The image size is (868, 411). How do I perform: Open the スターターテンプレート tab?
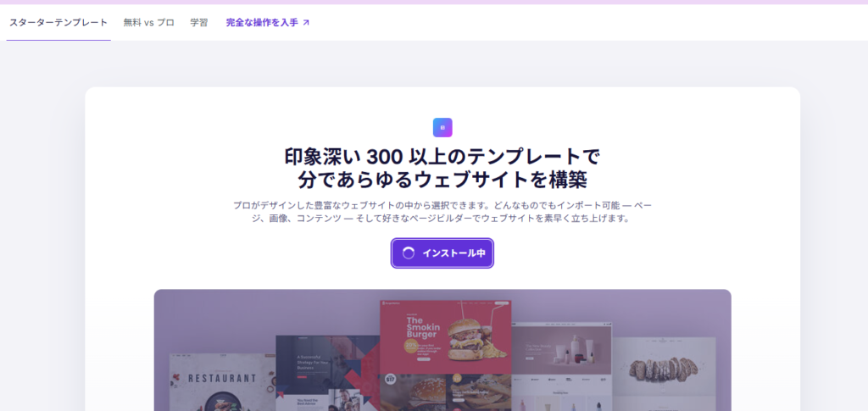coord(58,23)
